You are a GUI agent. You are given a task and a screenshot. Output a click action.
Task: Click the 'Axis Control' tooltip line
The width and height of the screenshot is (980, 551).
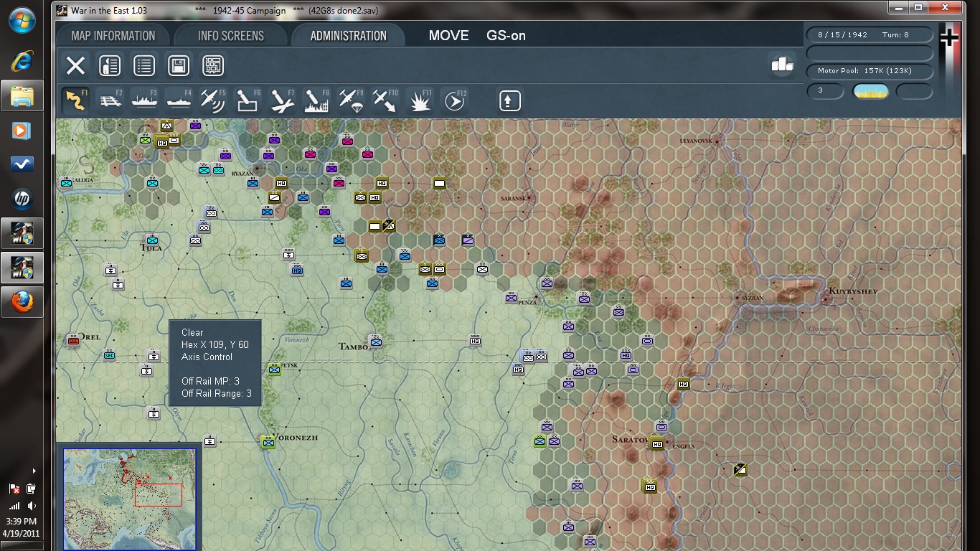coord(207,357)
